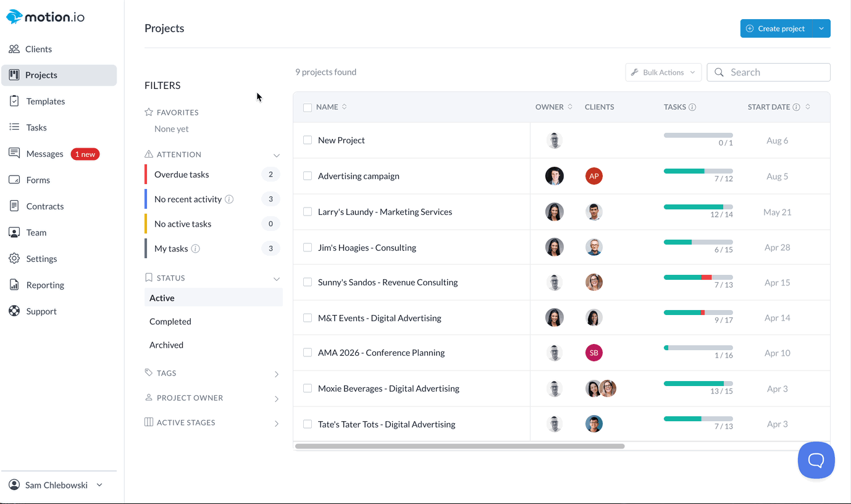Image resolution: width=851 pixels, height=504 pixels.
Task: Open the live chat support bubble
Action: (x=816, y=460)
